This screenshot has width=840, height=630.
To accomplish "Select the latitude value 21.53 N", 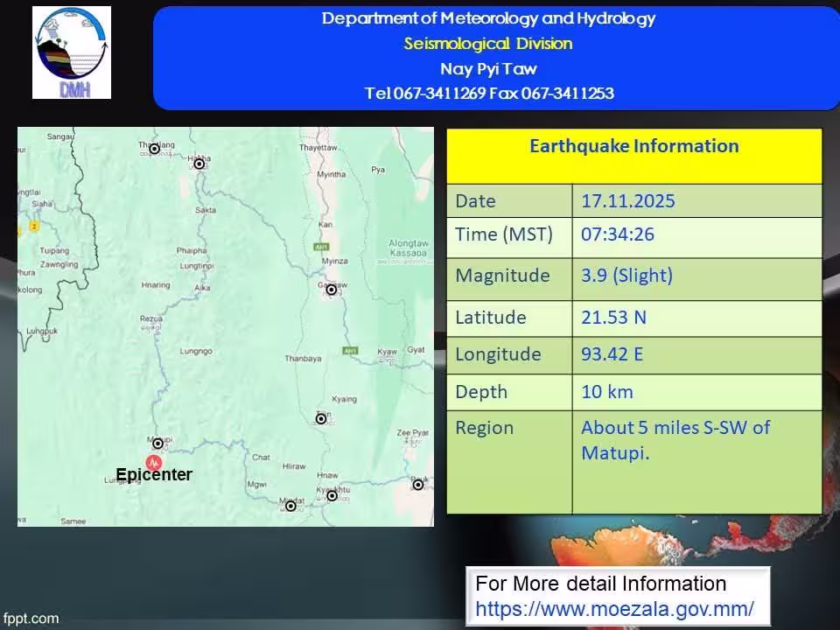I will [x=613, y=317].
